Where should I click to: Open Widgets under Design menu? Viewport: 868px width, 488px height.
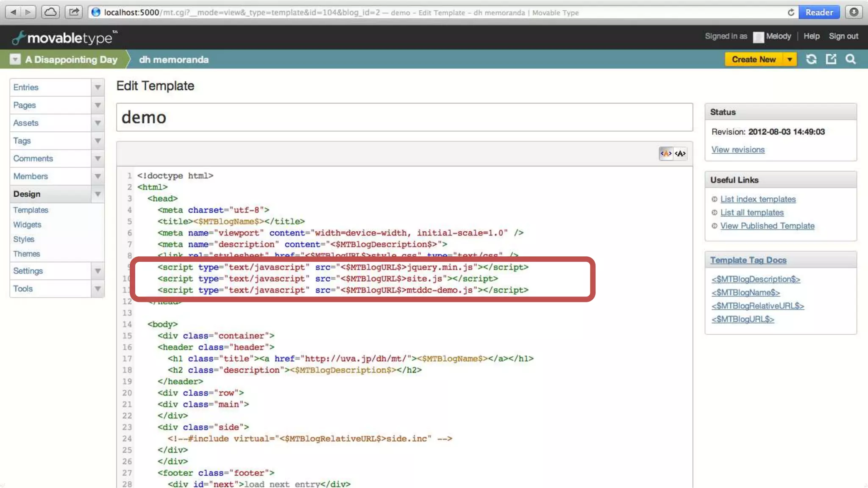27,225
